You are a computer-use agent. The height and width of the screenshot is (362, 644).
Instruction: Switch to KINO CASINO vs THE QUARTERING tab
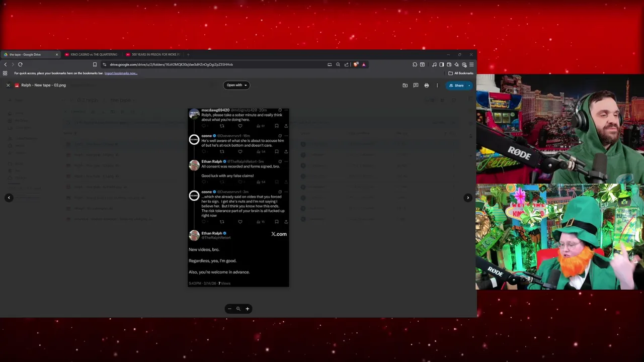(x=91, y=54)
